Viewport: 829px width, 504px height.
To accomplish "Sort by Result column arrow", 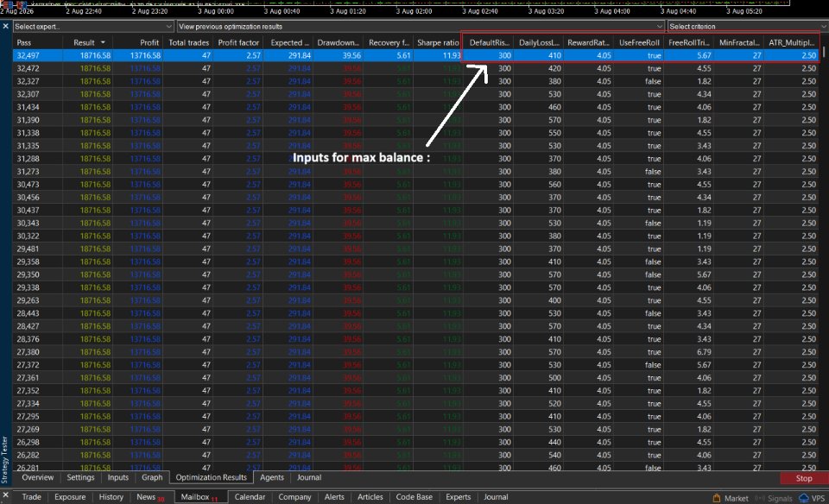I will point(103,42).
